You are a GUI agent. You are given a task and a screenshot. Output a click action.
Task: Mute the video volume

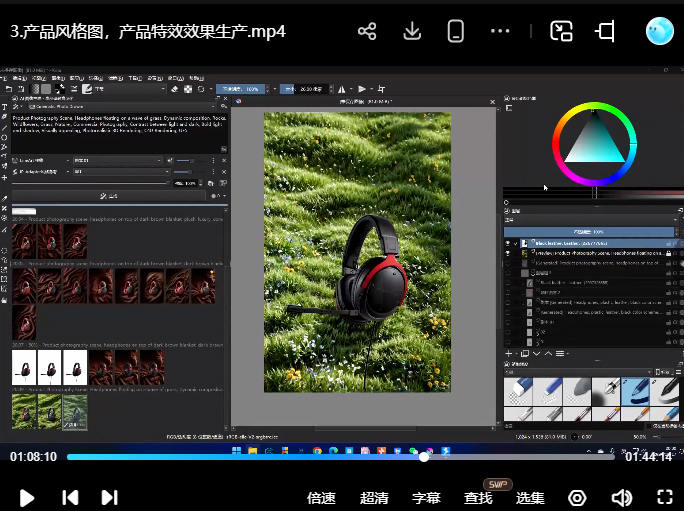(x=621, y=497)
